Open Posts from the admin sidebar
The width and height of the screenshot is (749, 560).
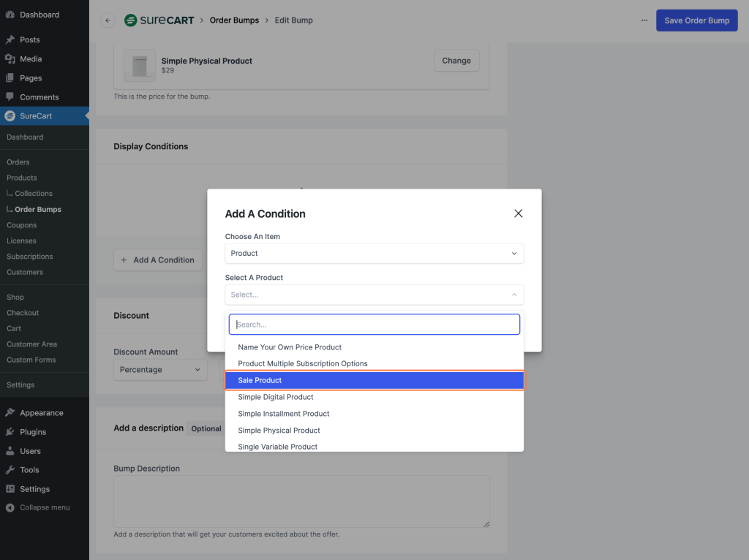tap(30, 39)
